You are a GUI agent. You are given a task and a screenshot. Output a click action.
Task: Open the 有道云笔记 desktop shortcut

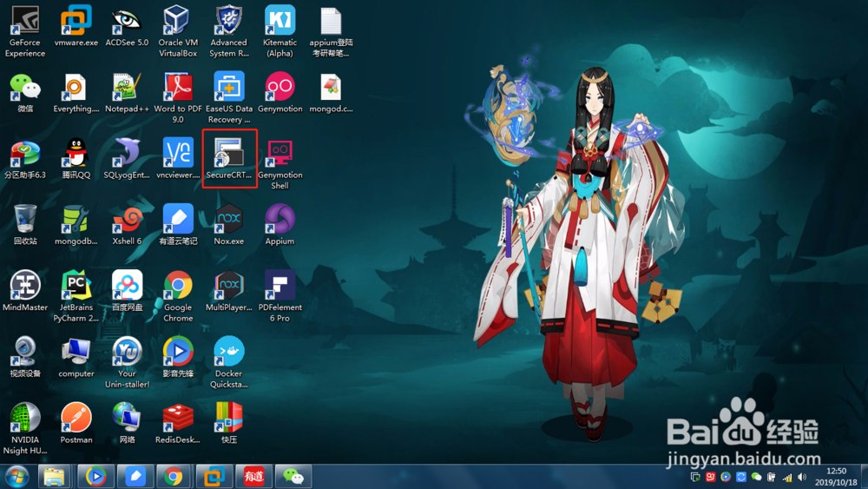178,224
